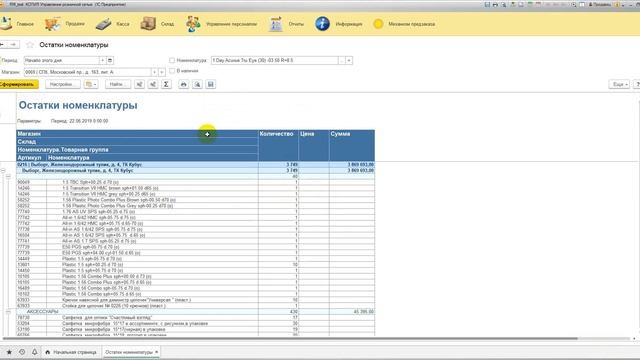Select the Стойка для цепочек row

(196, 306)
